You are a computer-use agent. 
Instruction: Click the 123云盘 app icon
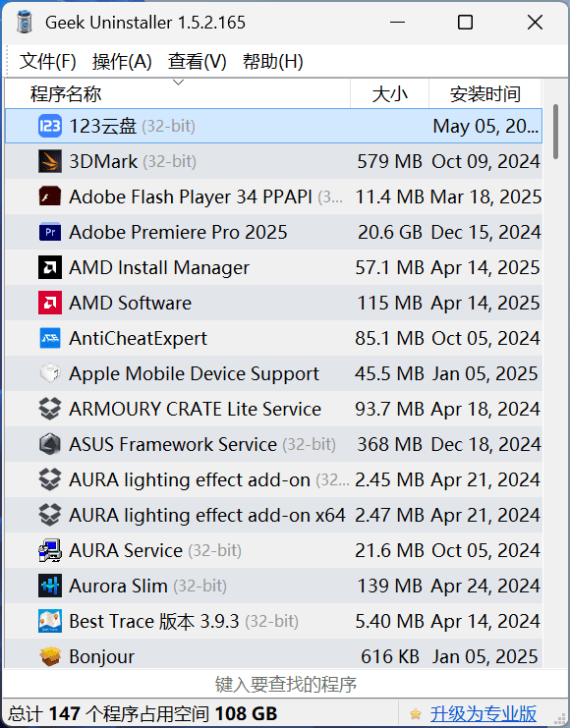point(50,126)
